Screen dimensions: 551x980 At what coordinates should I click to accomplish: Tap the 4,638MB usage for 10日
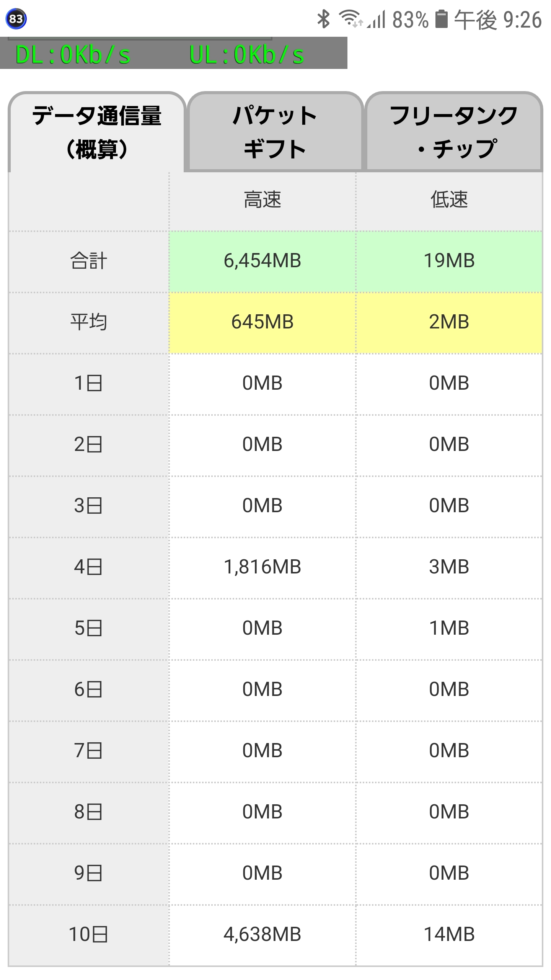(262, 934)
